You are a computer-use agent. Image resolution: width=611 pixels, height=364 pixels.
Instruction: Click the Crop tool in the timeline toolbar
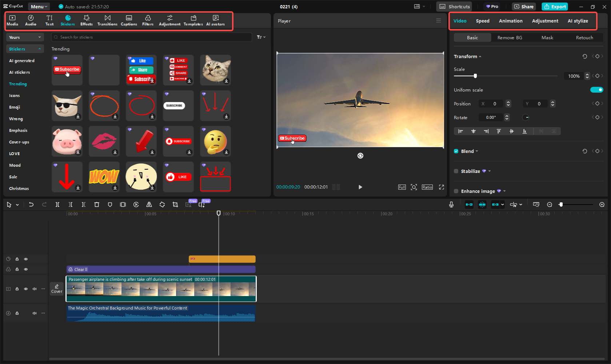(x=175, y=205)
